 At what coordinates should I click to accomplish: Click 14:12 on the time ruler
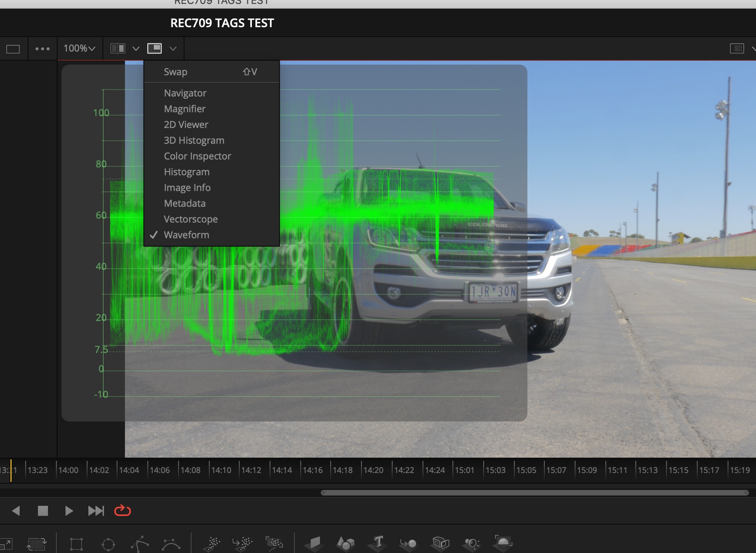[251, 470]
